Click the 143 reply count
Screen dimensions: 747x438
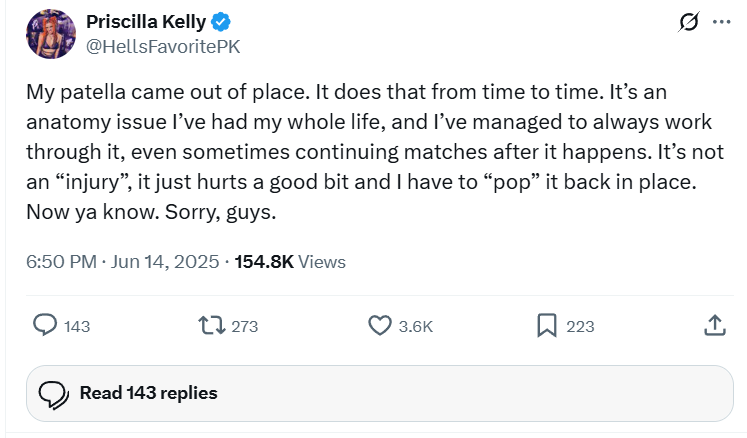tap(77, 326)
